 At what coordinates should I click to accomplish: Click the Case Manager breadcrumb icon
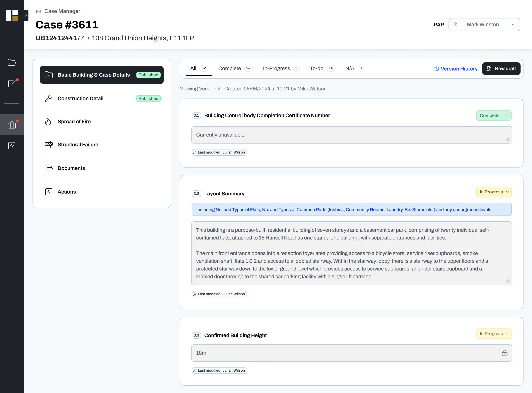pos(38,11)
